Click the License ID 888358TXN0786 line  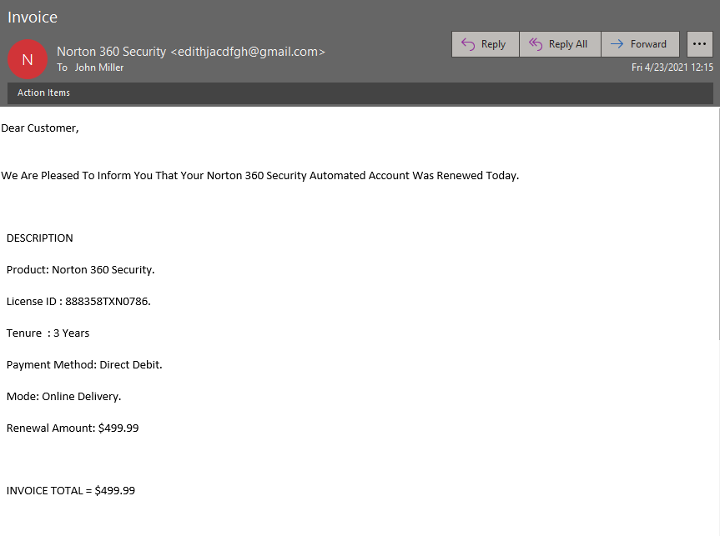tap(79, 301)
